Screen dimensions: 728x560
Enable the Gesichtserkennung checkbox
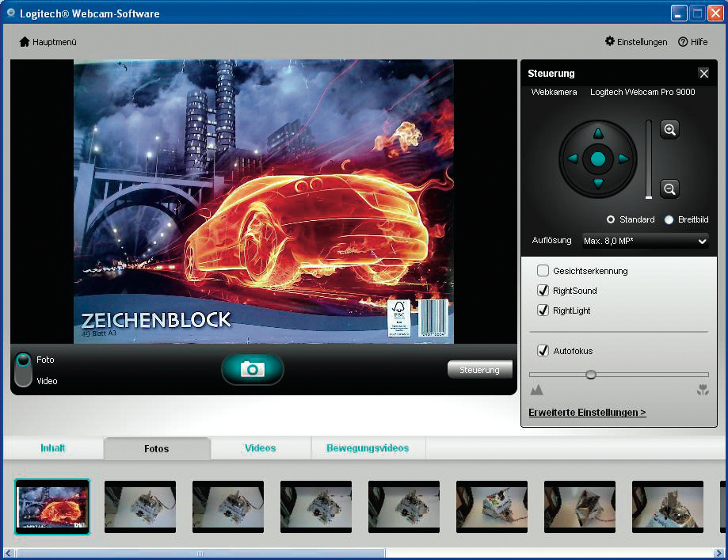(543, 271)
